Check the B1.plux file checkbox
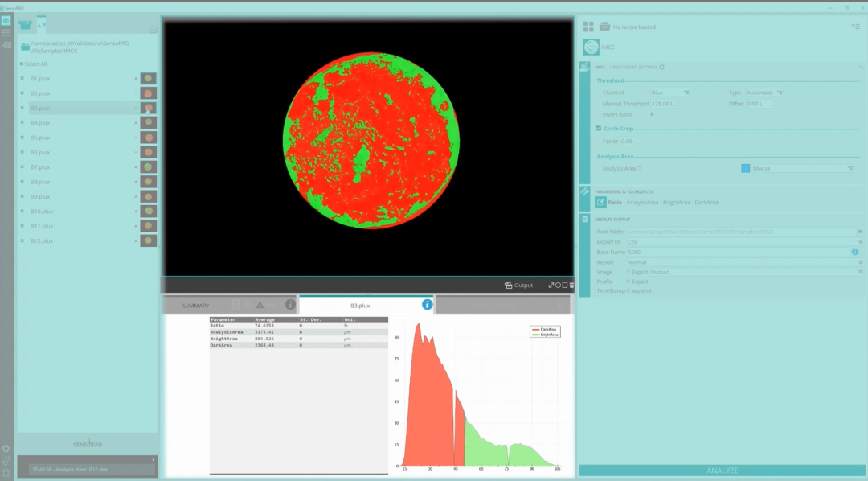The height and width of the screenshot is (481, 868). click(x=23, y=78)
